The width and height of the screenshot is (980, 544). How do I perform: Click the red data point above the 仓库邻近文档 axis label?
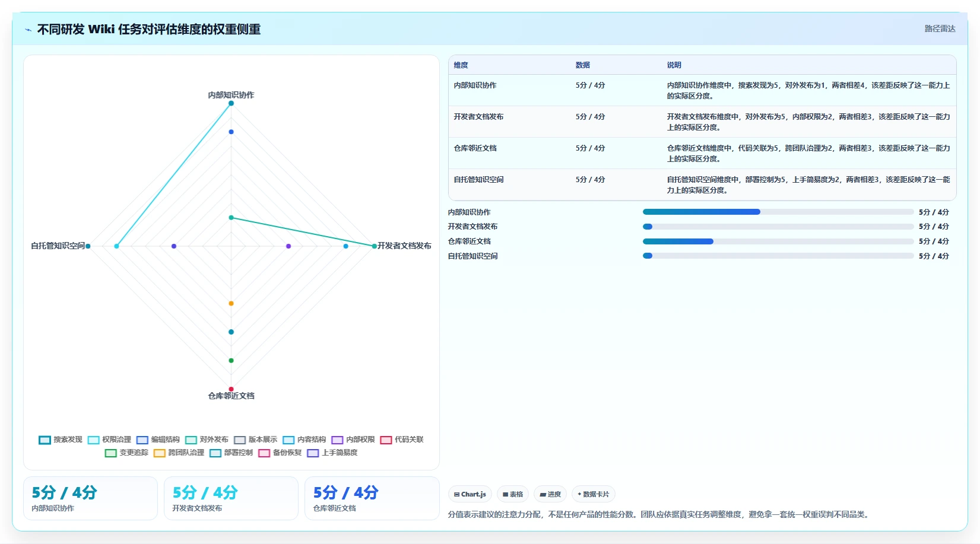pyautogui.click(x=231, y=389)
